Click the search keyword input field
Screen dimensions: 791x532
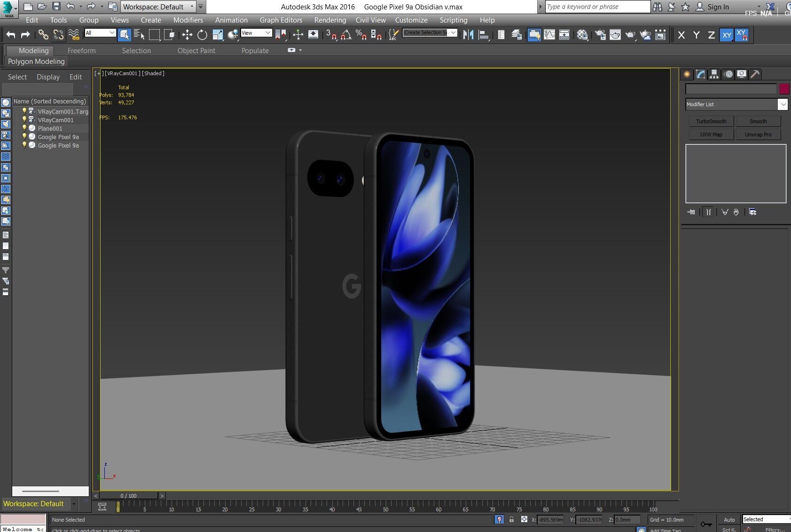coord(597,7)
